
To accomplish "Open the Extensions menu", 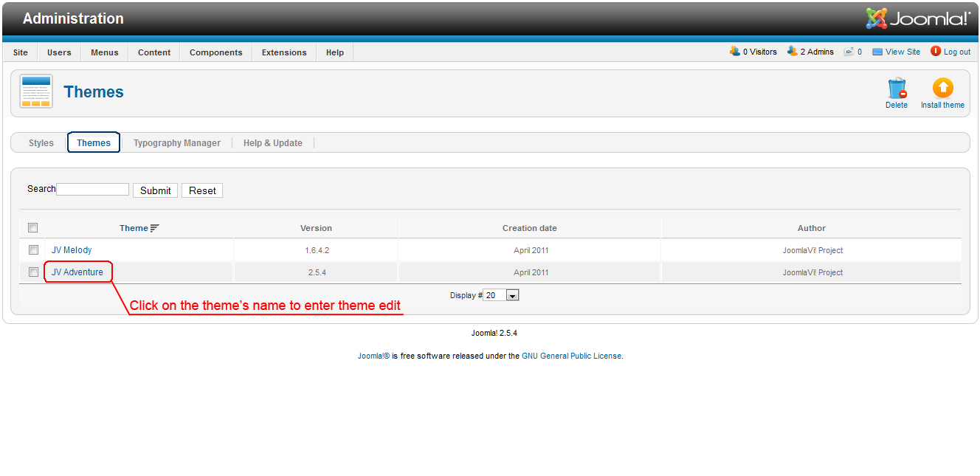I will 284,52.
